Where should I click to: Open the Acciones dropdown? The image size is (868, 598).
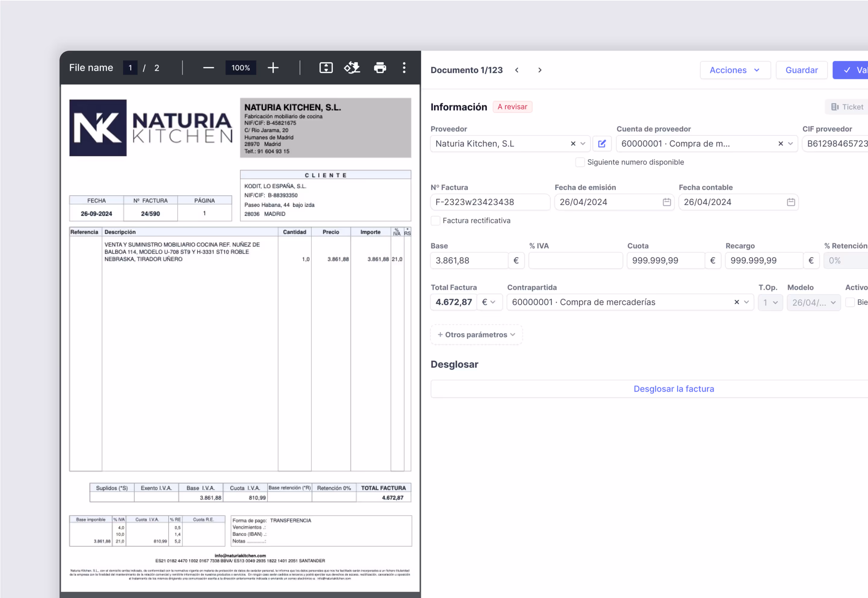click(735, 70)
